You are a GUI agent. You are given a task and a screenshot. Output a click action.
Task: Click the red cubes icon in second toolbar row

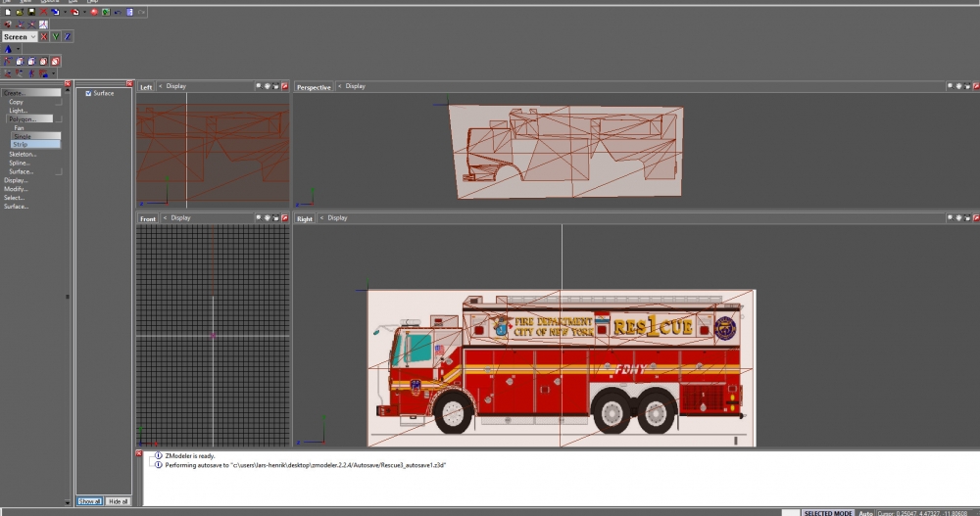coord(8,24)
